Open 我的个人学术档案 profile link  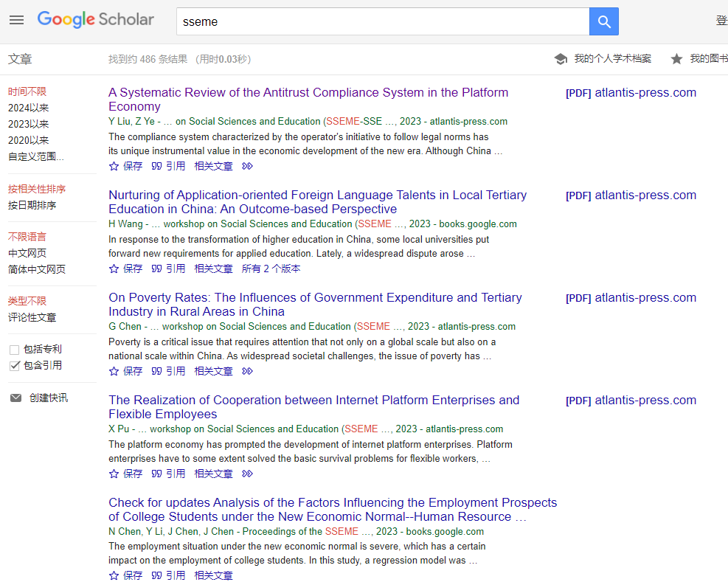(612, 58)
